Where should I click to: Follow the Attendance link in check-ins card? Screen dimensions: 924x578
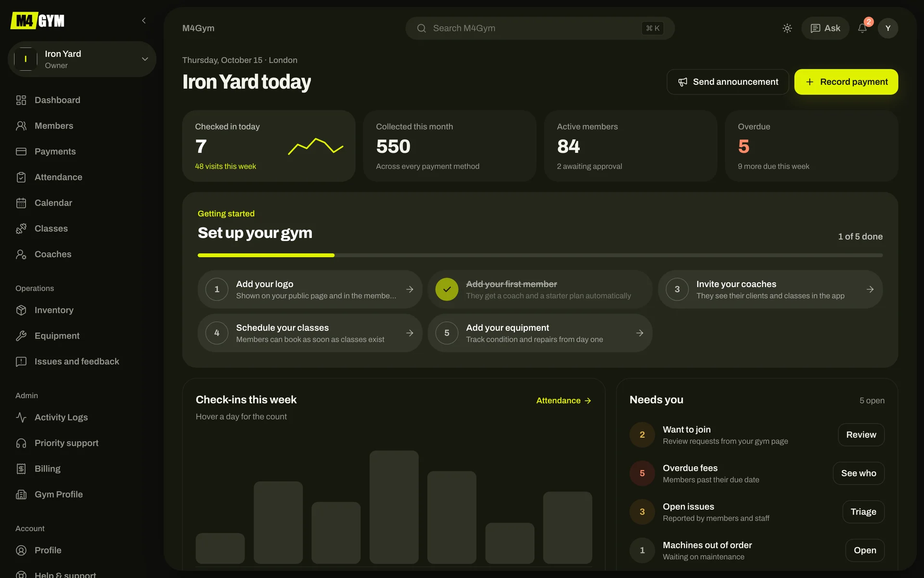coord(564,401)
